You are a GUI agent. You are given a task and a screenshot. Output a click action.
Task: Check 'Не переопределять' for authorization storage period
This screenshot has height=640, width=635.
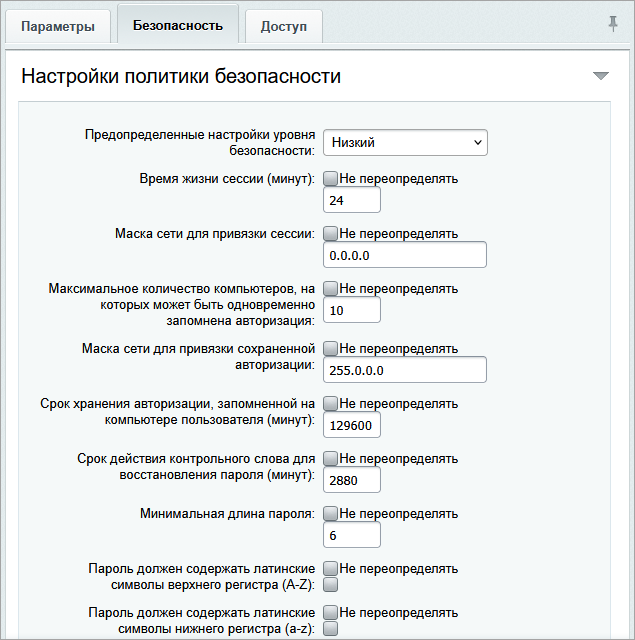coord(330,404)
